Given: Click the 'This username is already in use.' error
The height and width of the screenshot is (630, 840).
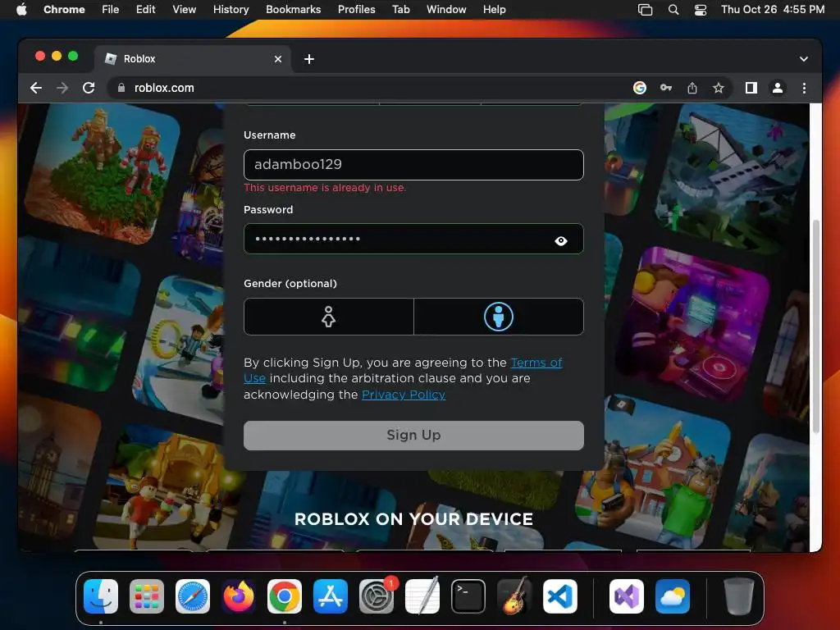Looking at the screenshot, I should coord(325,188).
